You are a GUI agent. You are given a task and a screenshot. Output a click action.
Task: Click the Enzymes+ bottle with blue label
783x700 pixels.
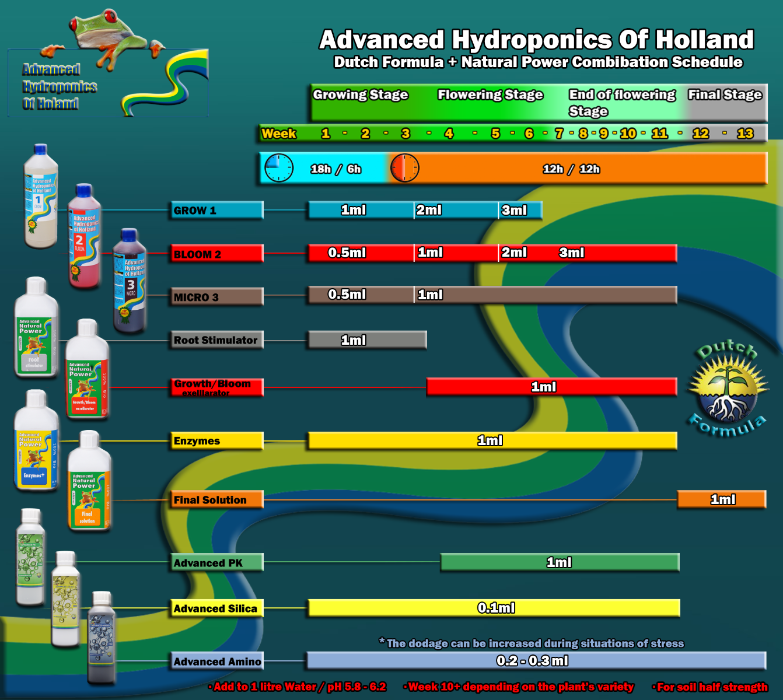[x=36, y=440]
